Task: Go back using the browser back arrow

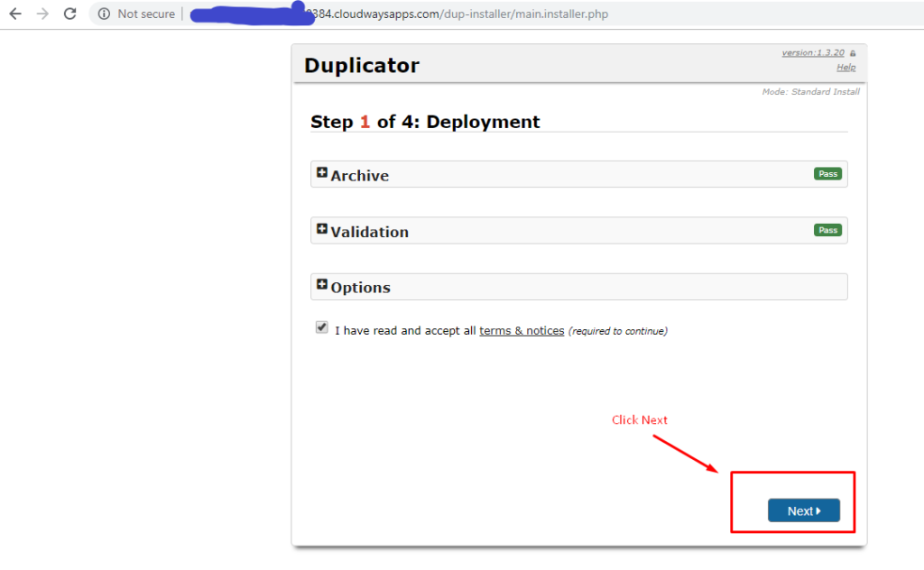Action: pos(15,14)
